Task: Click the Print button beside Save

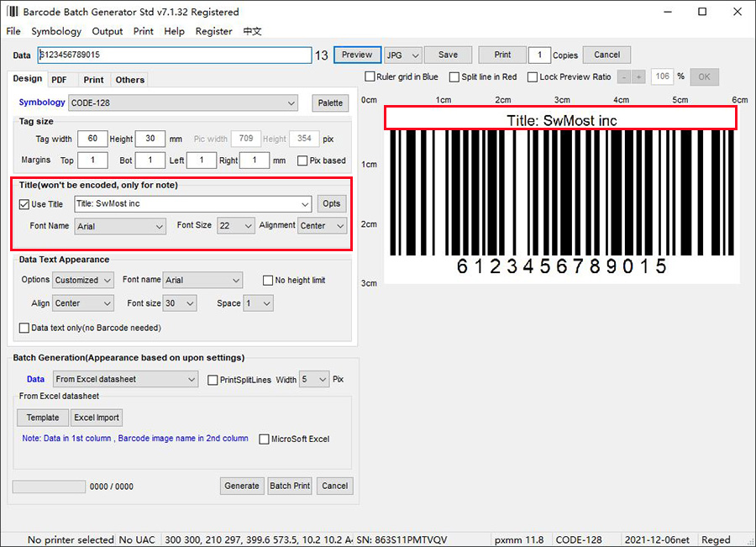Action: point(502,55)
